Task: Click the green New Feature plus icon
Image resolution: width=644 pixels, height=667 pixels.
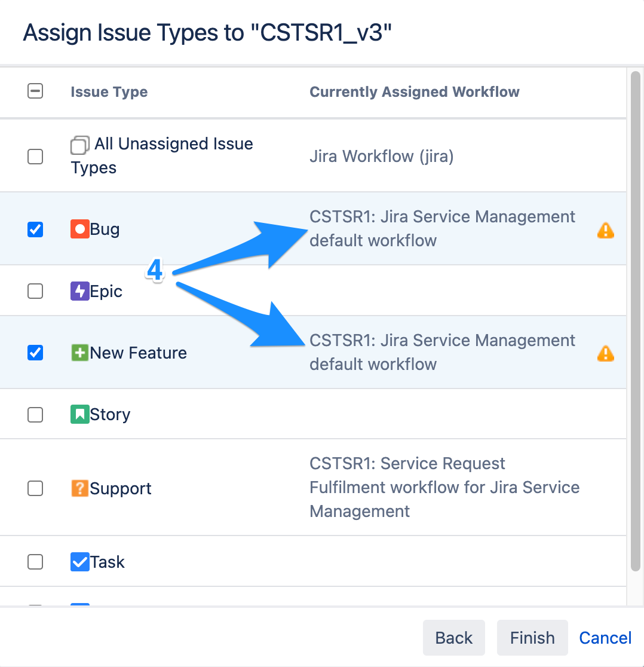Action: pyautogui.click(x=80, y=353)
